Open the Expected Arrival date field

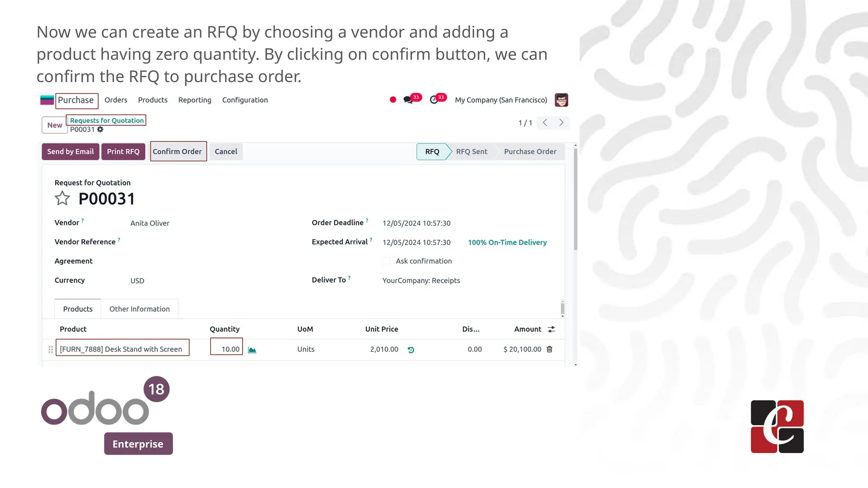(x=417, y=242)
